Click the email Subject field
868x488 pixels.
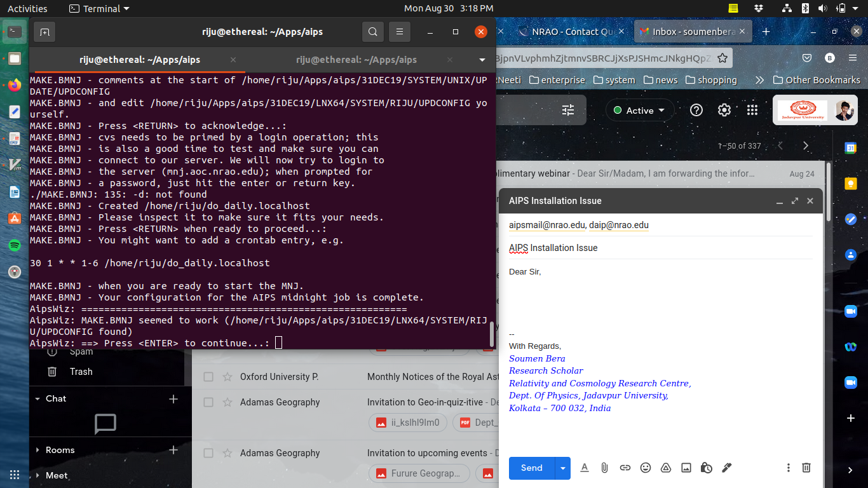(x=661, y=248)
